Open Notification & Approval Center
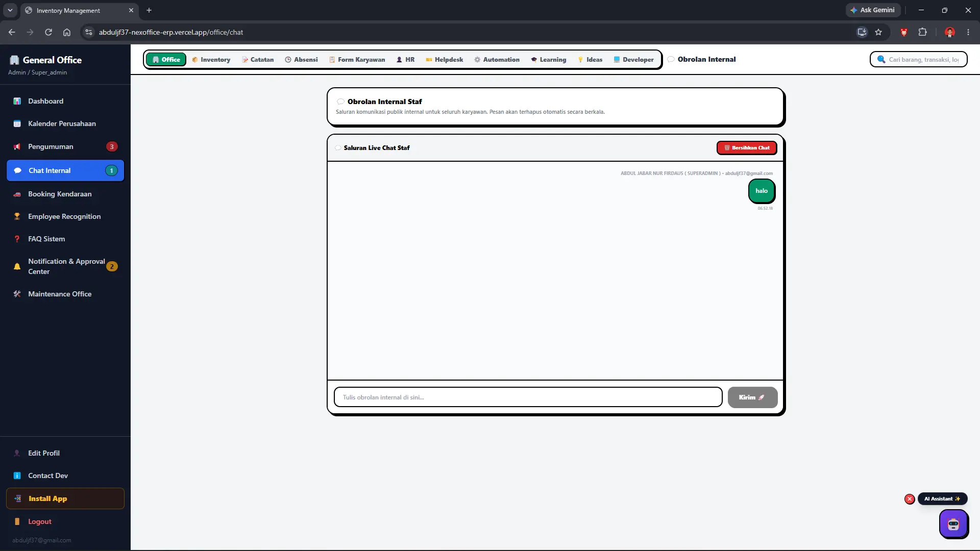 point(65,266)
